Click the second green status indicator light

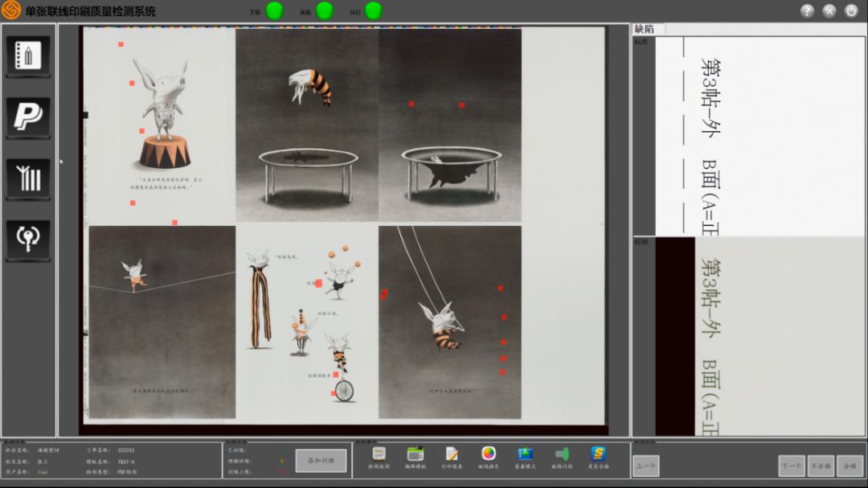click(325, 10)
